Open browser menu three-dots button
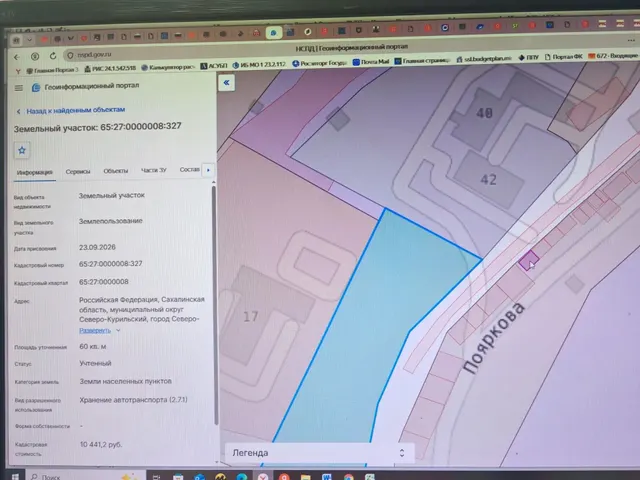640x480 pixels. point(631,40)
